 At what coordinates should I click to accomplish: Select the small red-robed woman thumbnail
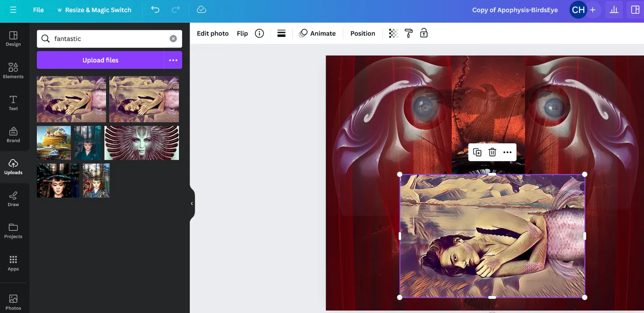coord(96,180)
